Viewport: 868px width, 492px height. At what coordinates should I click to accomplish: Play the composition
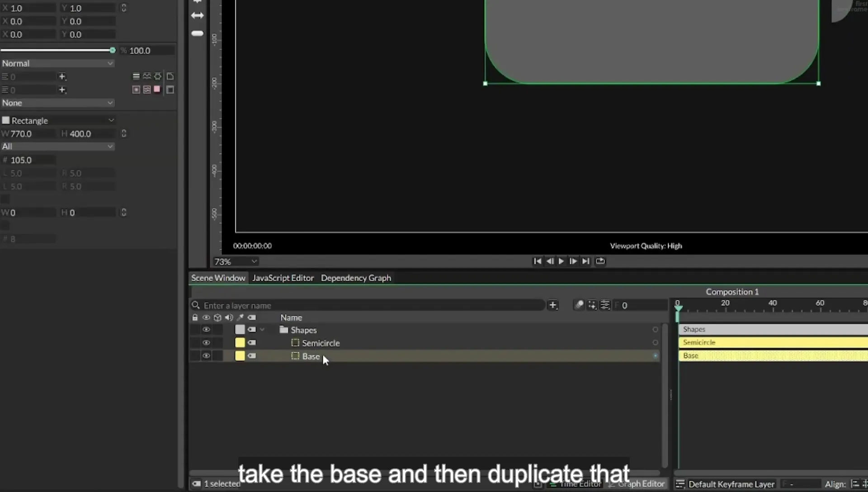(x=561, y=261)
